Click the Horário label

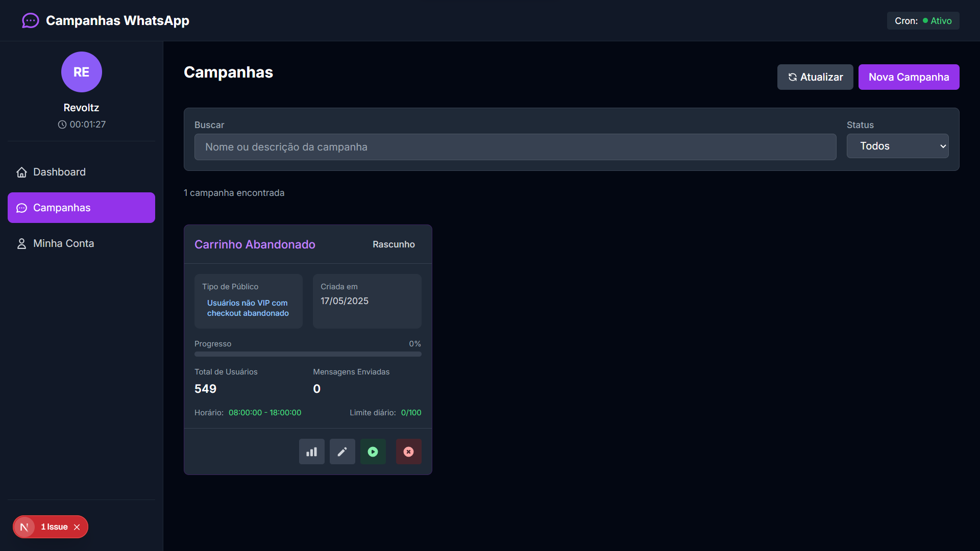click(209, 413)
